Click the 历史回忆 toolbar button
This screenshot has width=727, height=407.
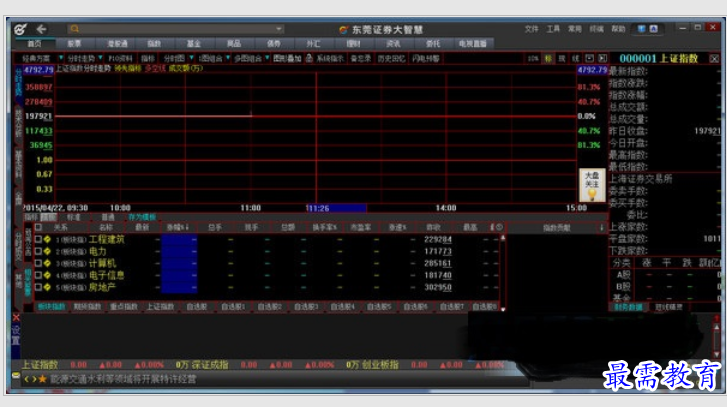pyautogui.click(x=391, y=58)
